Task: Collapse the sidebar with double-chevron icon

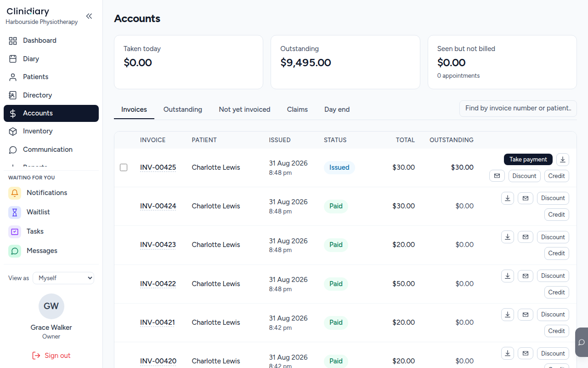Action: (89, 16)
